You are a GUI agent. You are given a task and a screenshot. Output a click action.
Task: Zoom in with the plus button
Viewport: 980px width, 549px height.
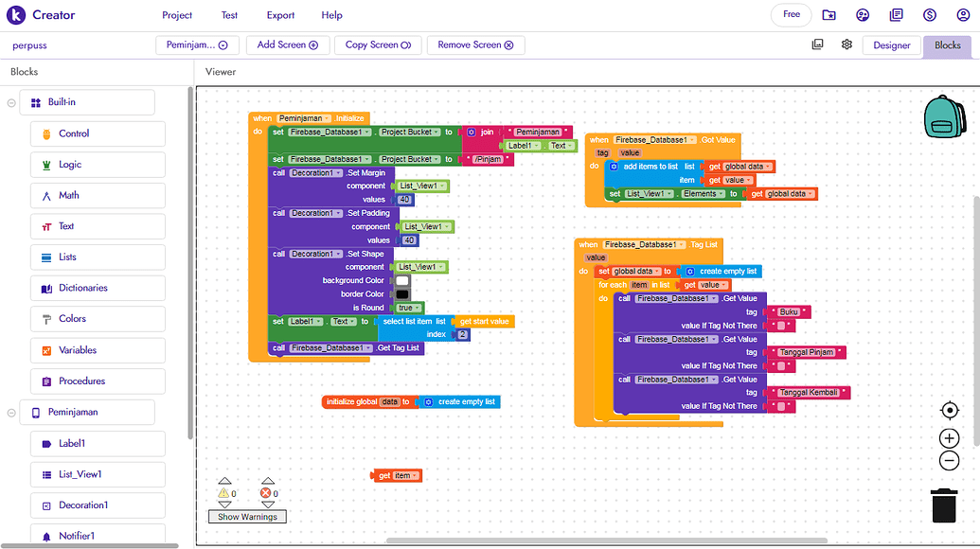pos(950,438)
